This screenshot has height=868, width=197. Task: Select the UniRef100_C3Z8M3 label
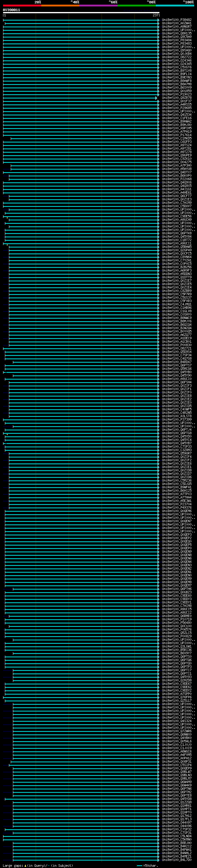click(x=177, y=450)
